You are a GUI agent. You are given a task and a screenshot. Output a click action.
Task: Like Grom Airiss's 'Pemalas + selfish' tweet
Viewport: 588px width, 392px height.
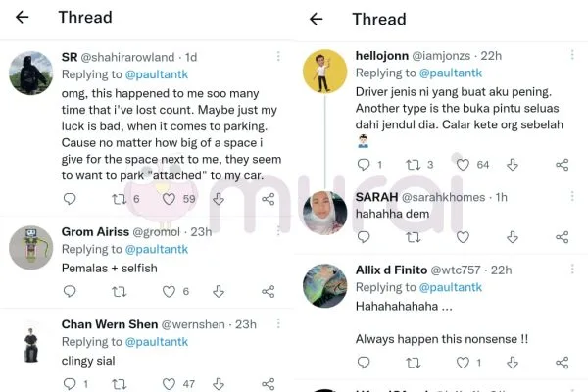click(169, 291)
